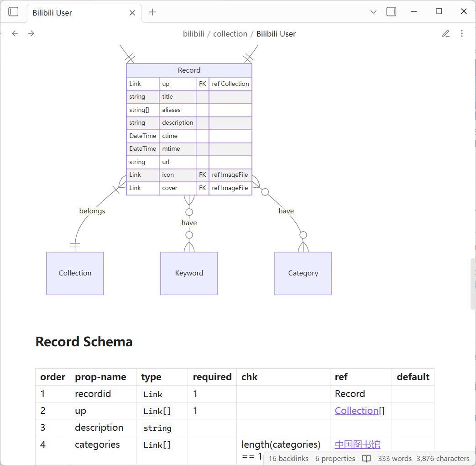Open the Collection[] link in ref column
Screen dimensions: 476x466
click(x=356, y=411)
